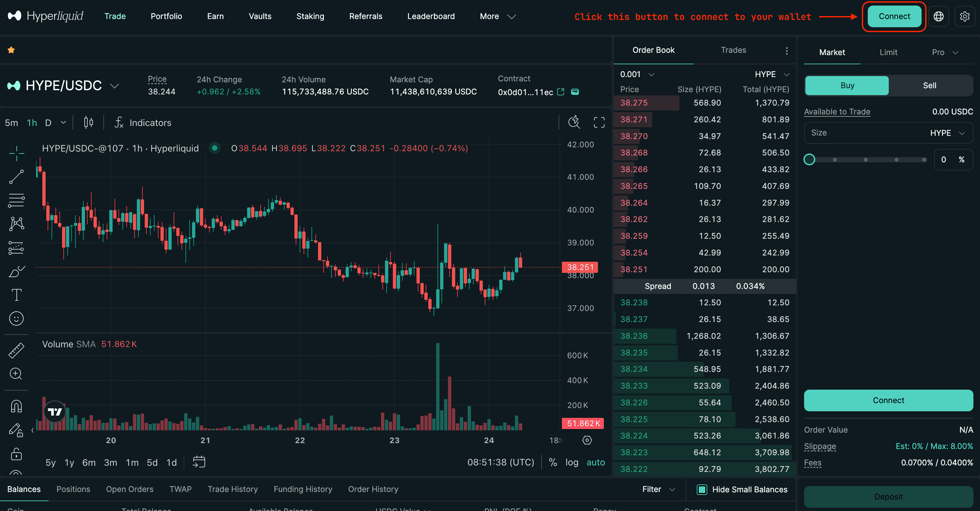Select the Limit order tab
Screen dimensions: 980x511
pyautogui.click(x=888, y=52)
